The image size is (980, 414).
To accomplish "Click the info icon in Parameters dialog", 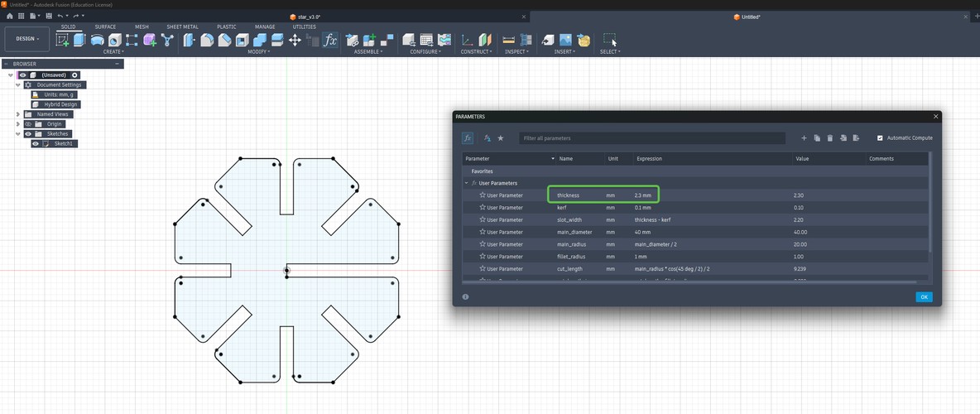I will pos(466,297).
